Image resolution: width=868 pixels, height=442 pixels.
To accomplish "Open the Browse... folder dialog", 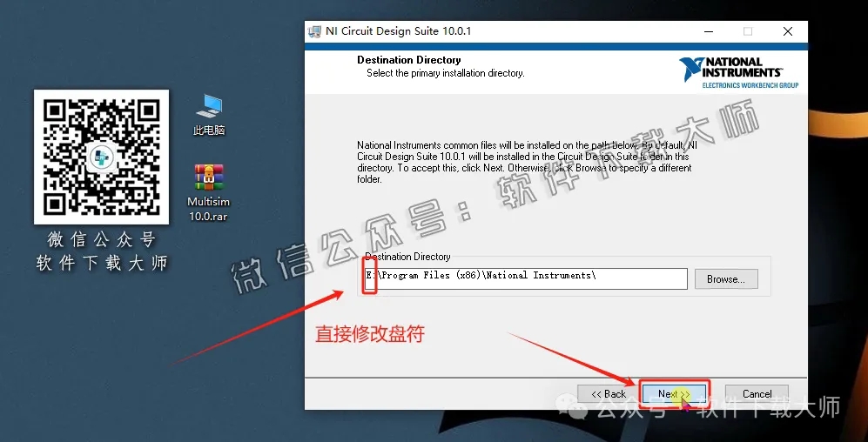I will pos(726,278).
